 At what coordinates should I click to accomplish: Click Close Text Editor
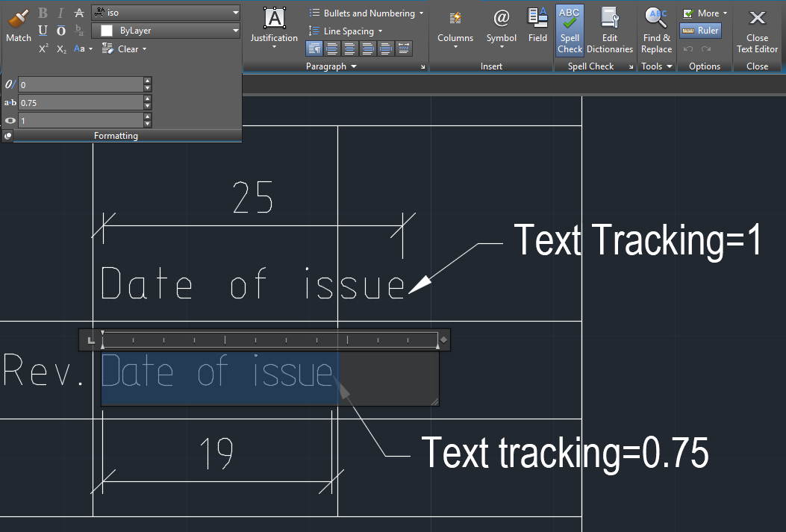[757, 30]
